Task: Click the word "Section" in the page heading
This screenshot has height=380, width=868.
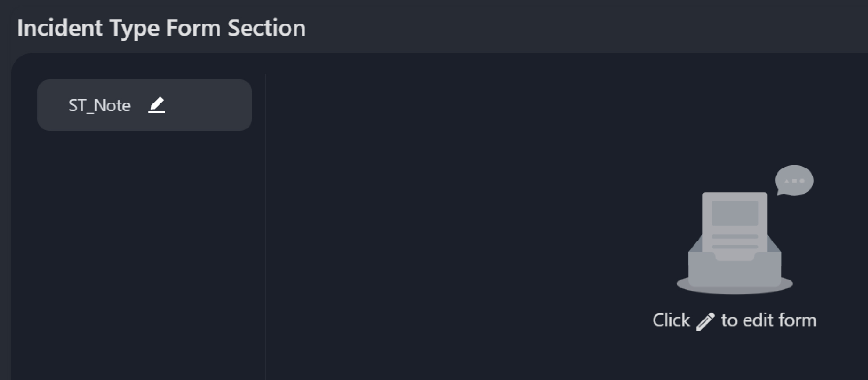Action: 267,28
